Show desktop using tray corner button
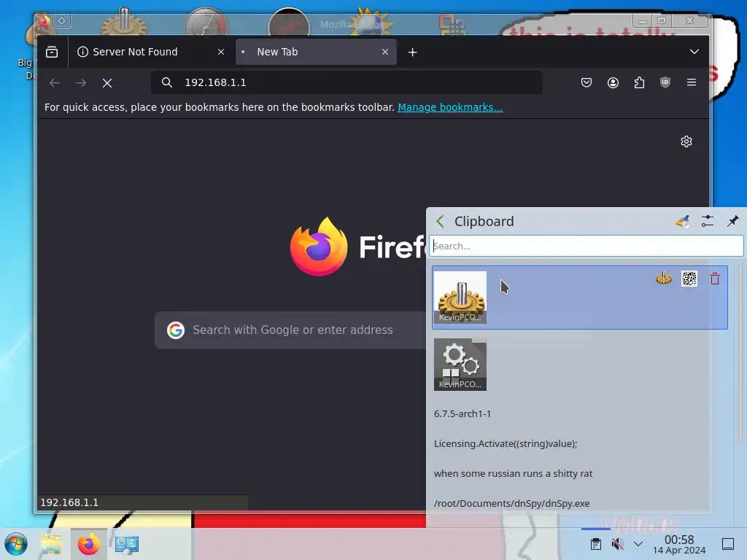Screen dimensions: 747x560 [728, 544]
